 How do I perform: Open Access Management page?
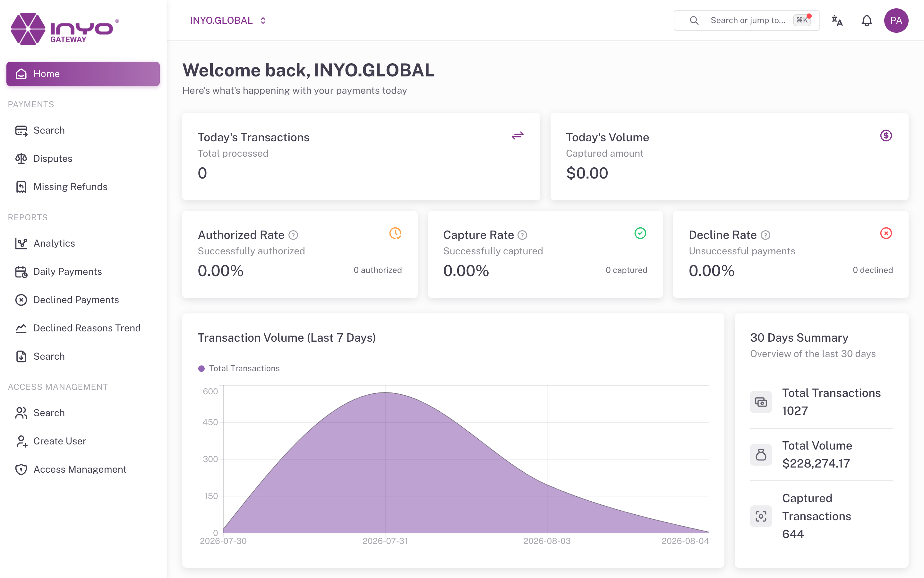(83, 469)
